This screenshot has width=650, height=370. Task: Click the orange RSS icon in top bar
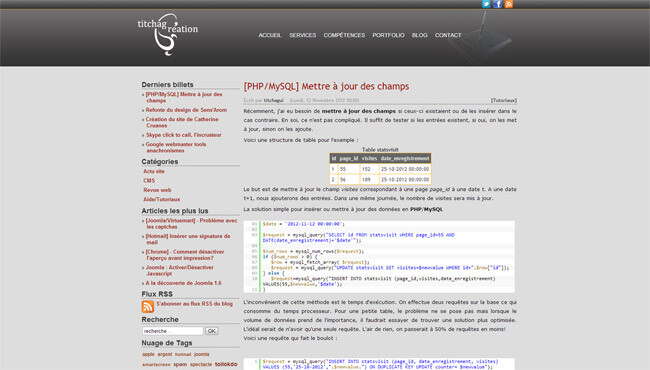click(509, 4)
